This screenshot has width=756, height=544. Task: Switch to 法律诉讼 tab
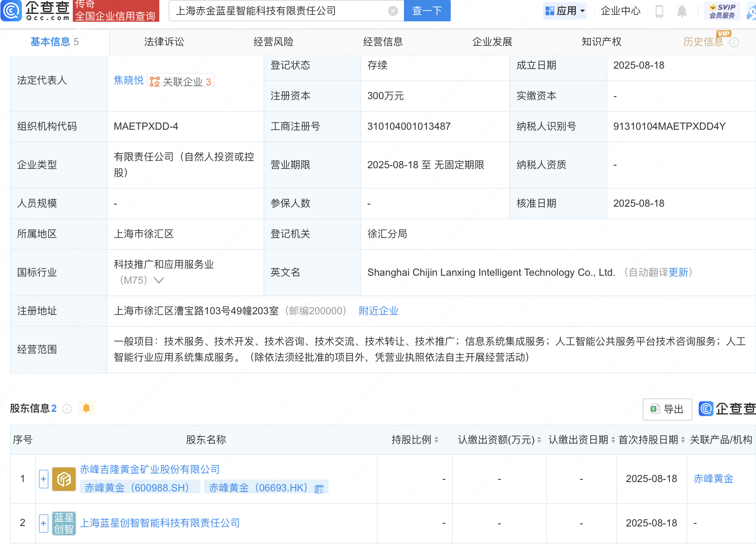164,42
